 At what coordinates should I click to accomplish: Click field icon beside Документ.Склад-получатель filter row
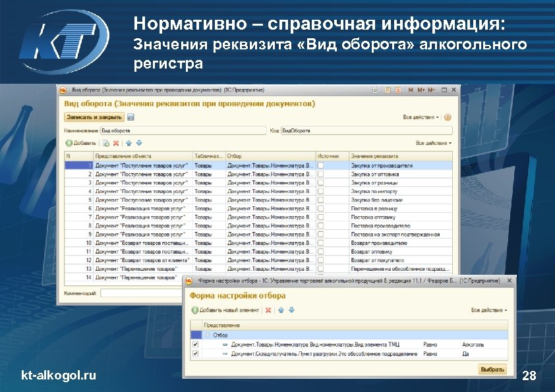tap(225, 354)
